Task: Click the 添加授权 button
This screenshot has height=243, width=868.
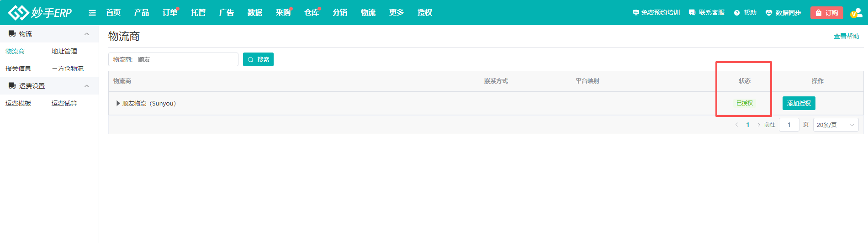Action: tap(799, 103)
